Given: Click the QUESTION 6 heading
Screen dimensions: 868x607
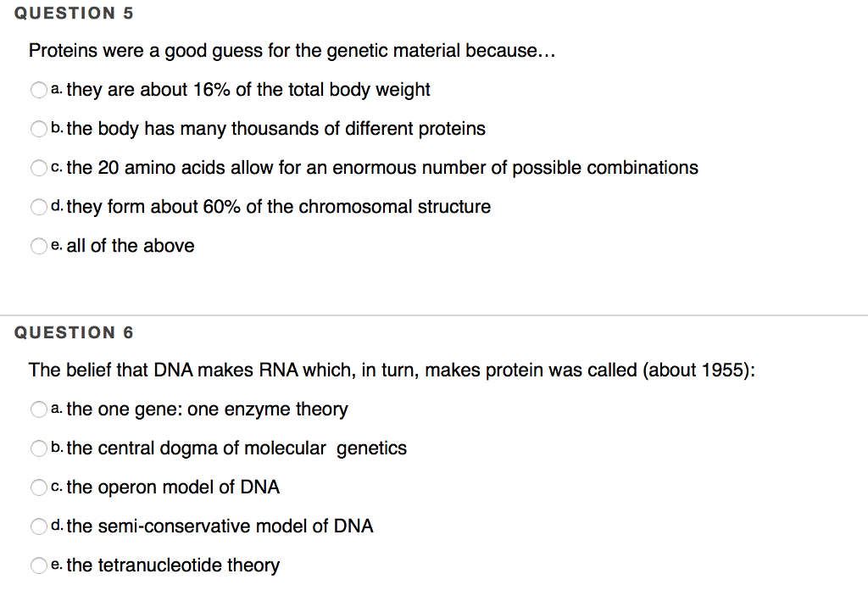Looking at the screenshot, I should click(x=75, y=332).
